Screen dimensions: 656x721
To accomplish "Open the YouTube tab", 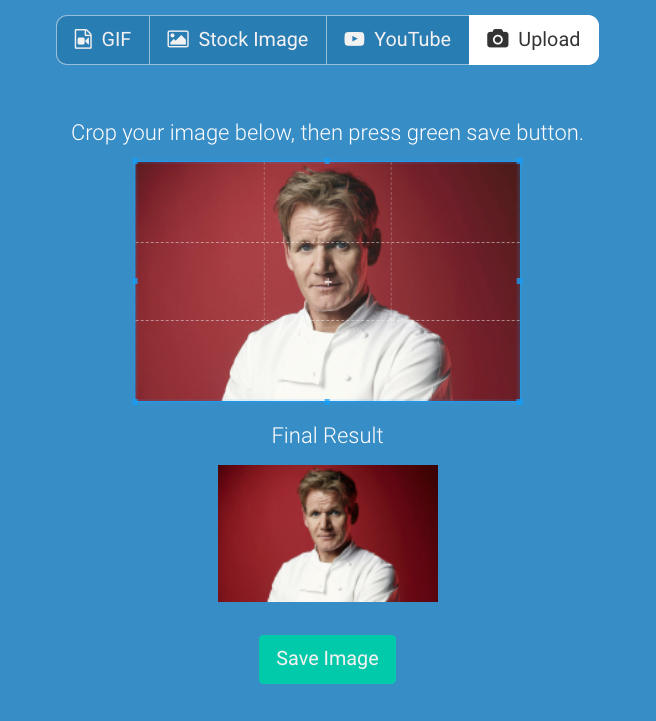I will click(x=398, y=40).
